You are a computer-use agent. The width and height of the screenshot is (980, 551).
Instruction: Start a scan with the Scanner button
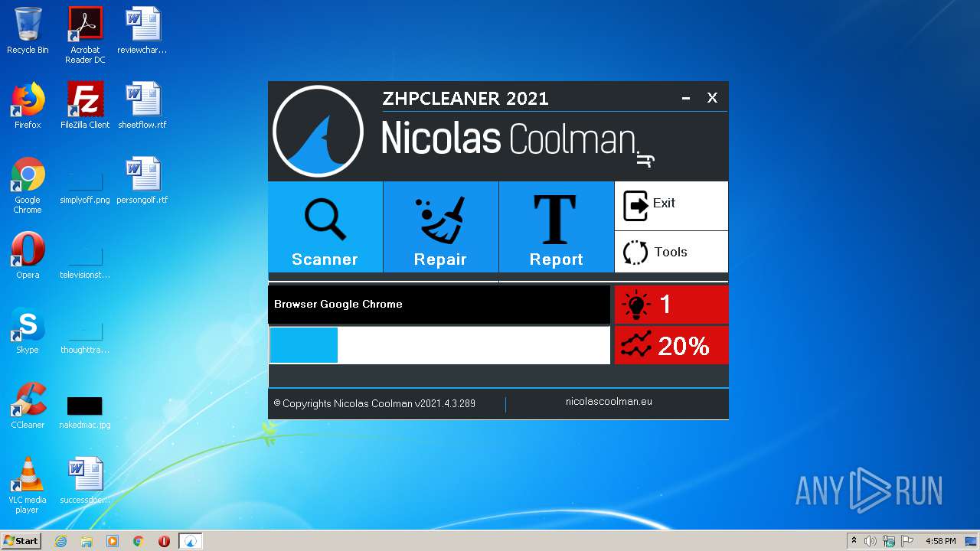point(325,227)
